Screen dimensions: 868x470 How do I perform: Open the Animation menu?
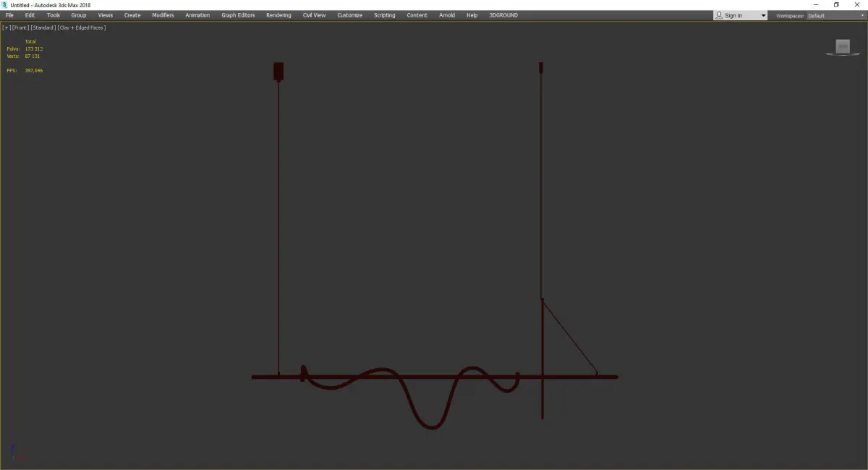coord(197,15)
